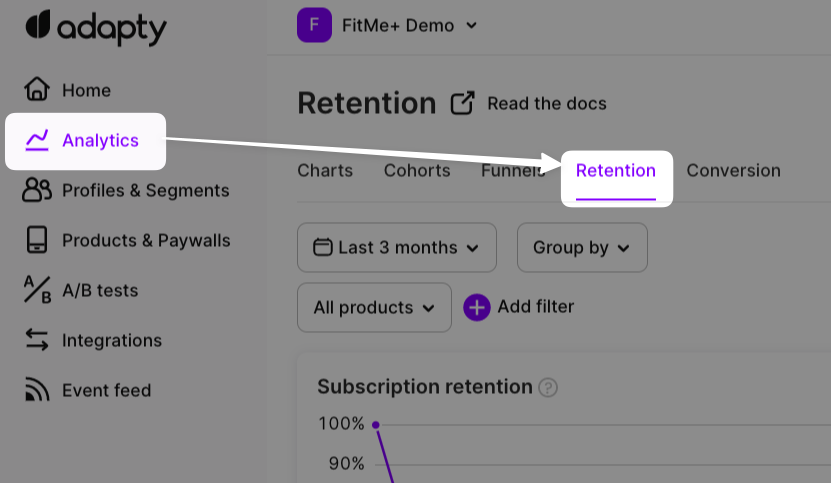Click the Integrations arrows icon
The width and height of the screenshot is (831, 483).
point(37,339)
